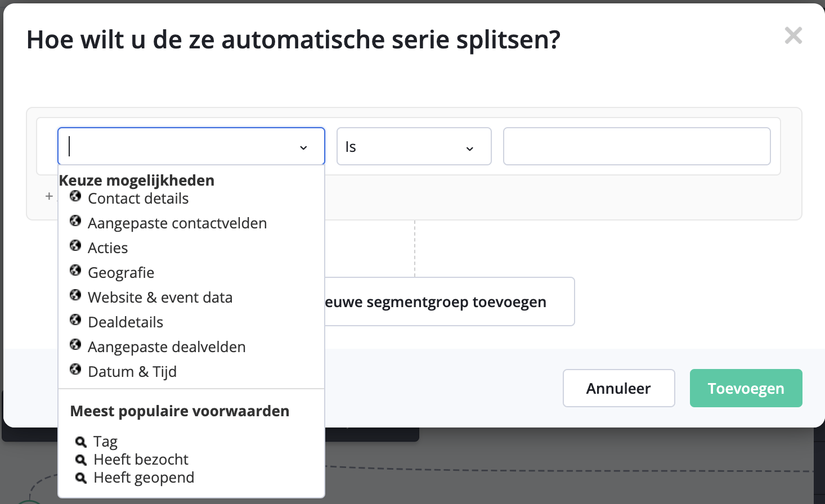Click the Annuleer button
825x504 pixels.
point(618,388)
